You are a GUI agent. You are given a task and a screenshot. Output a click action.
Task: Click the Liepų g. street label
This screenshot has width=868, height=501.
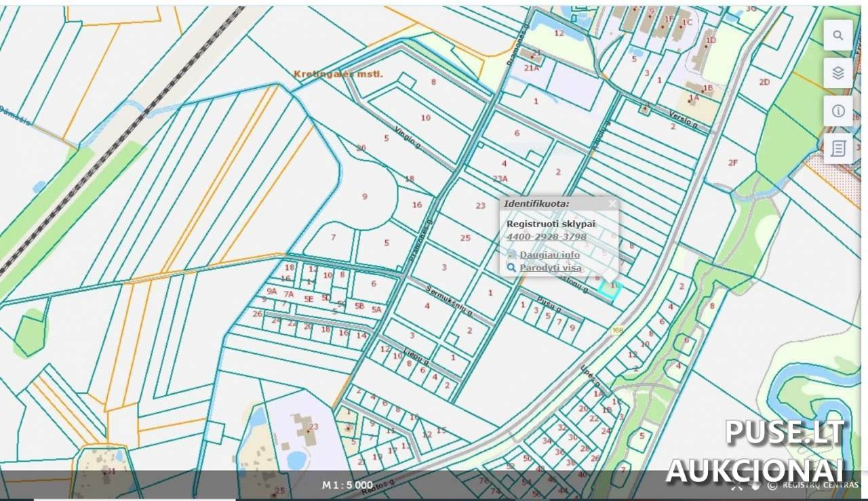pos(416,357)
